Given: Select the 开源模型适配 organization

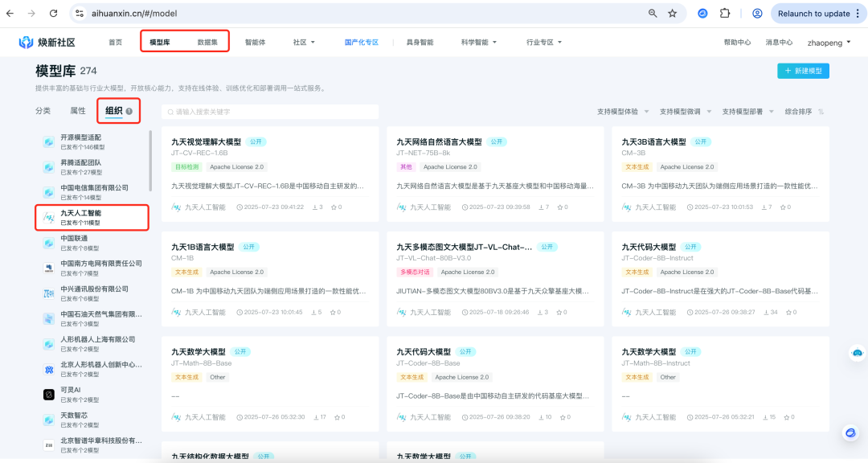Looking at the screenshot, I should click(x=92, y=141).
